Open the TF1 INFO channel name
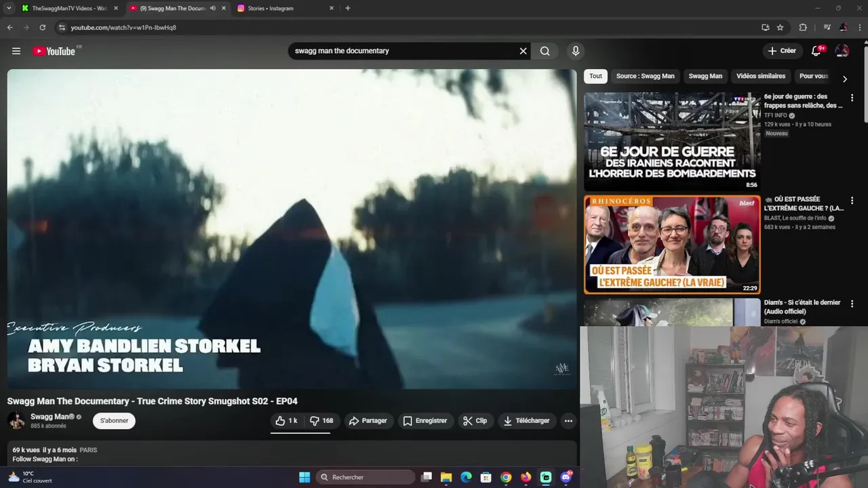 pos(776,115)
